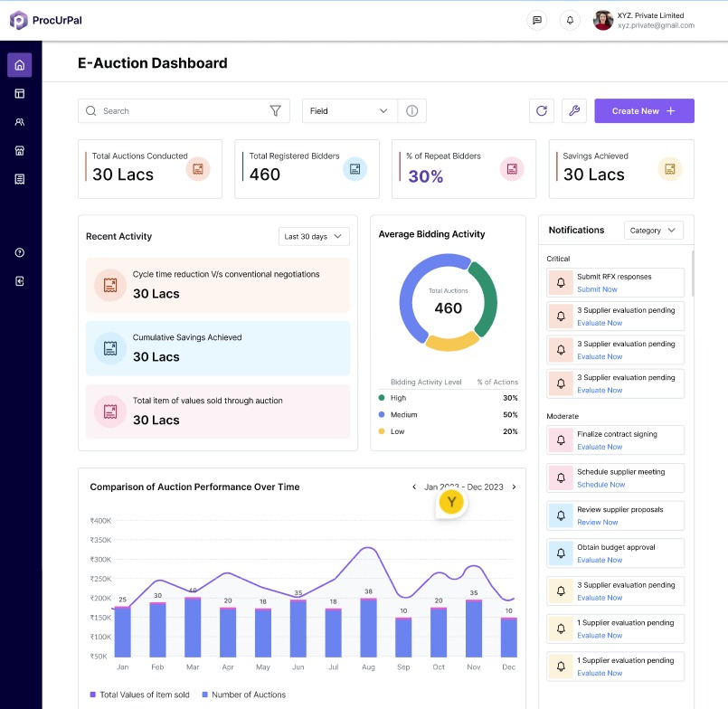Click the filter funnel in search
This screenshot has height=709, width=728.
(276, 111)
